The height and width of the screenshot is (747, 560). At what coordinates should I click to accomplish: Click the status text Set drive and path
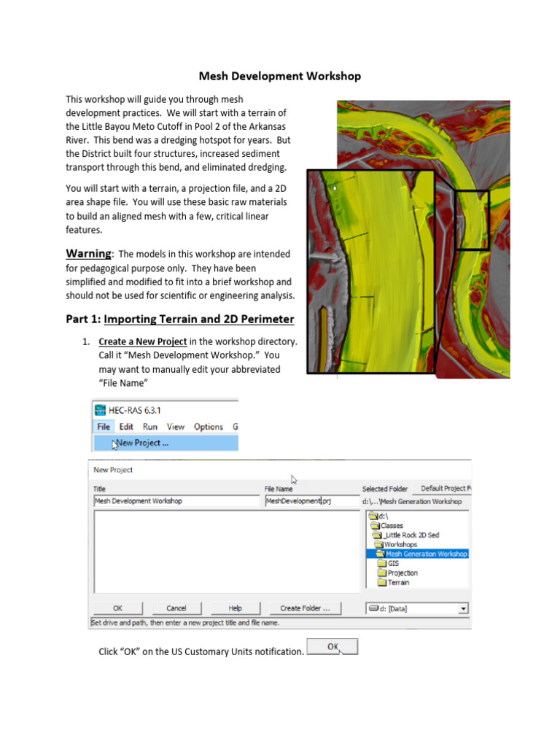185,623
